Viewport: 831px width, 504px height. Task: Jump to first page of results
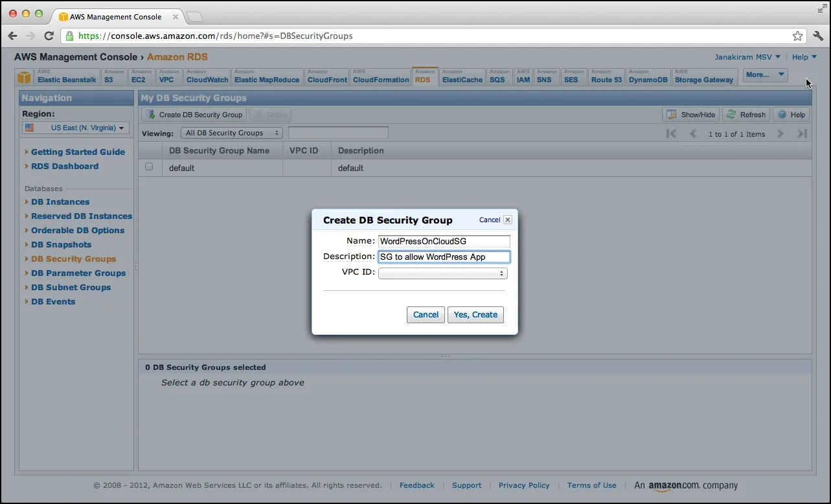(671, 133)
